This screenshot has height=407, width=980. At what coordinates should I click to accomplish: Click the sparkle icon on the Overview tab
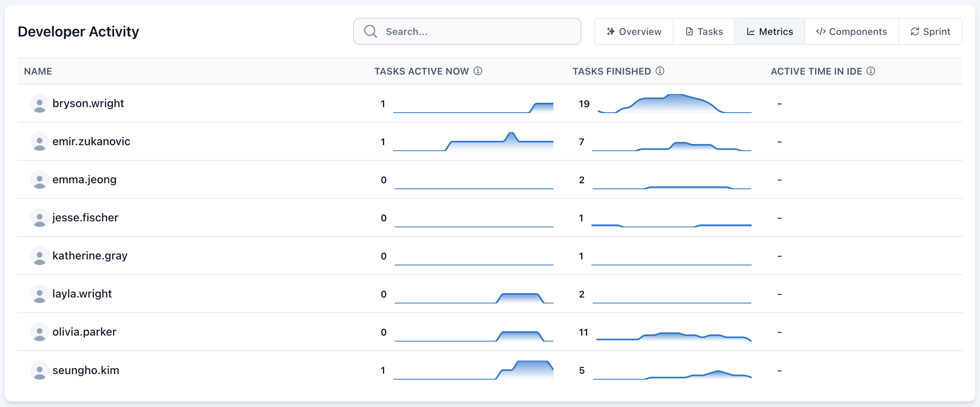[x=611, y=31]
